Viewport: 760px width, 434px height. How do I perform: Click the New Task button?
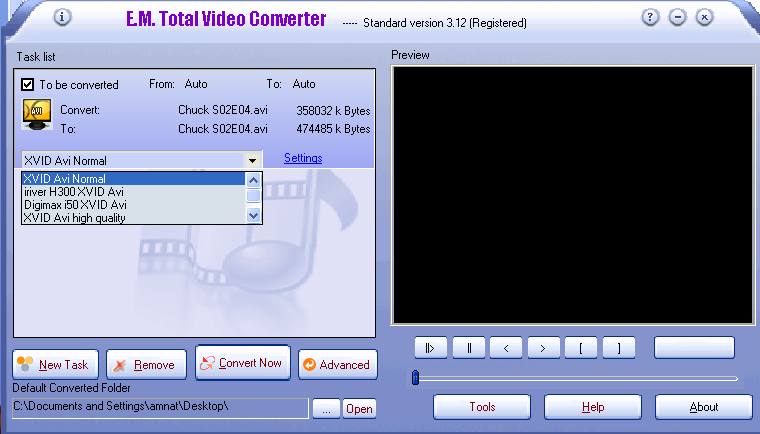(x=55, y=364)
